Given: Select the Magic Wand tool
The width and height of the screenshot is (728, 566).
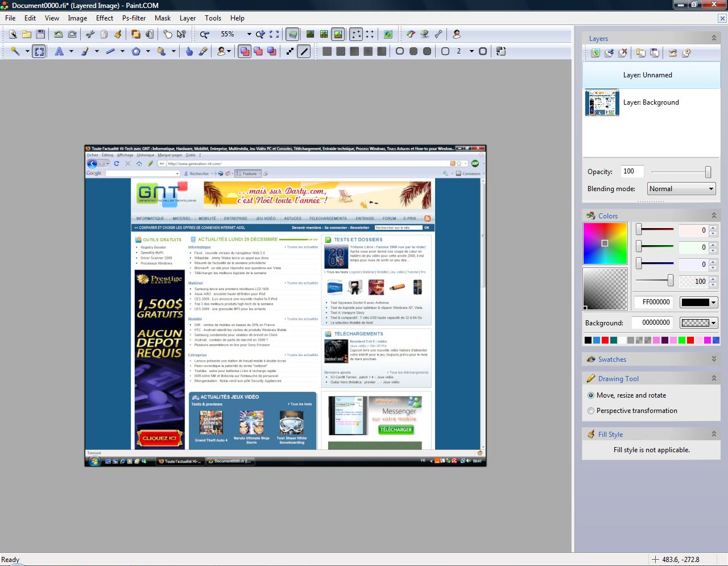Looking at the screenshot, I should [15, 51].
